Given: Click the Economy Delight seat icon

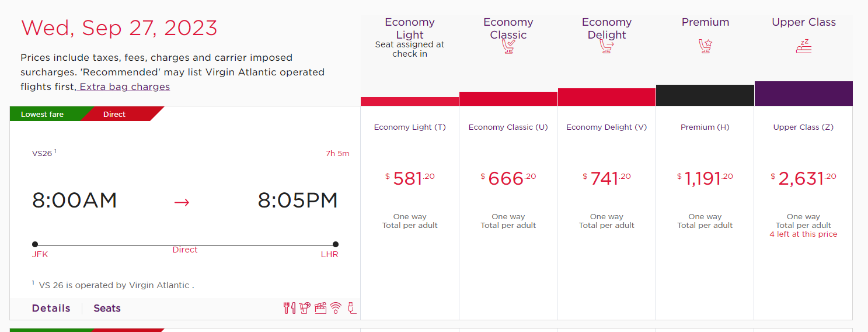Looking at the screenshot, I should 606,46.
